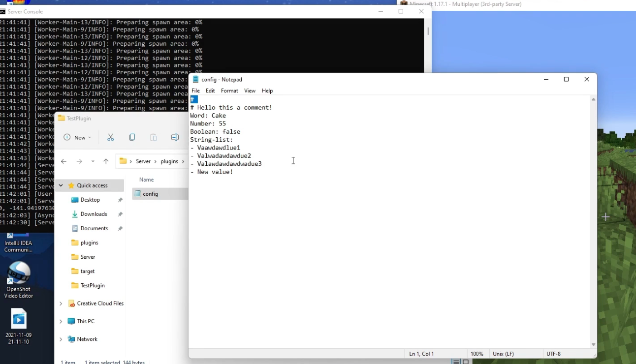Click the Copy icon in Explorer toolbar
This screenshot has width=636, height=364.
[x=132, y=138]
